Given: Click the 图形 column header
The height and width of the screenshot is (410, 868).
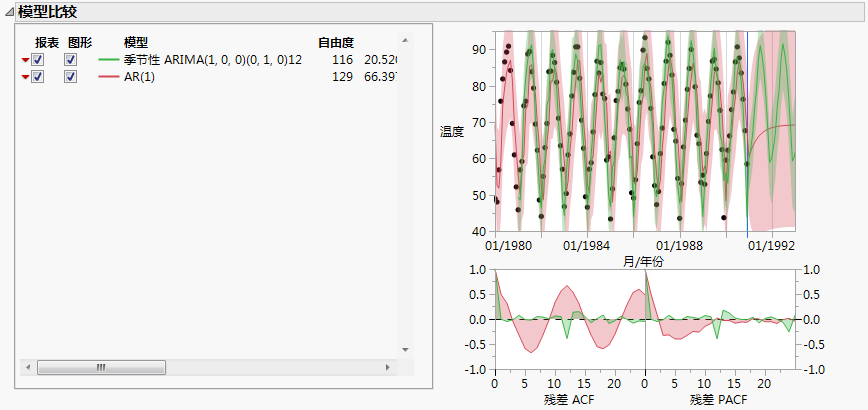Looking at the screenshot, I should coord(80,42).
